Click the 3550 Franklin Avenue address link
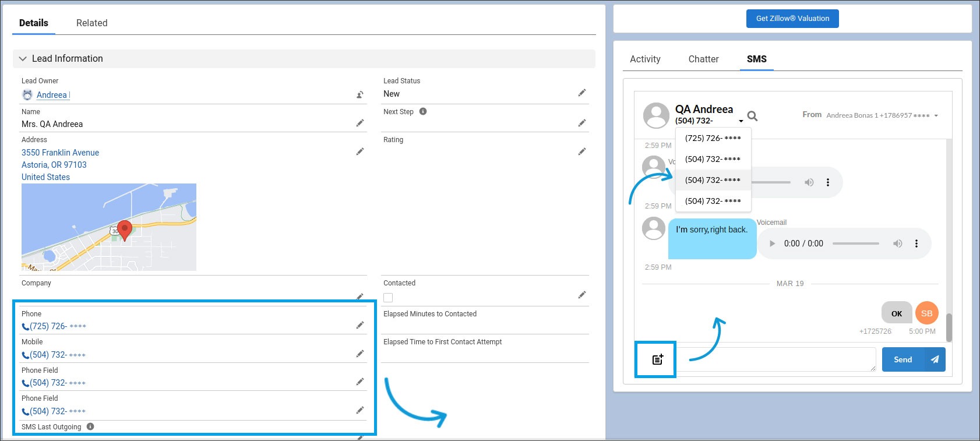The width and height of the screenshot is (980, 441). 60,153
